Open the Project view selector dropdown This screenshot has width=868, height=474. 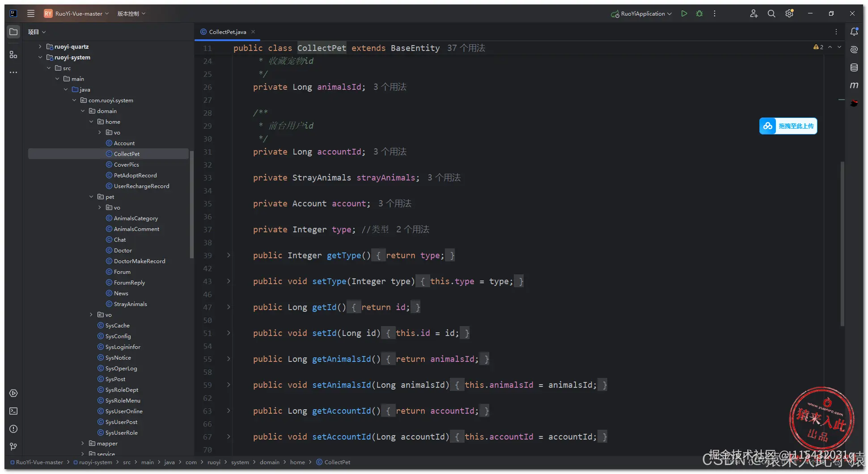pos(37,32)
